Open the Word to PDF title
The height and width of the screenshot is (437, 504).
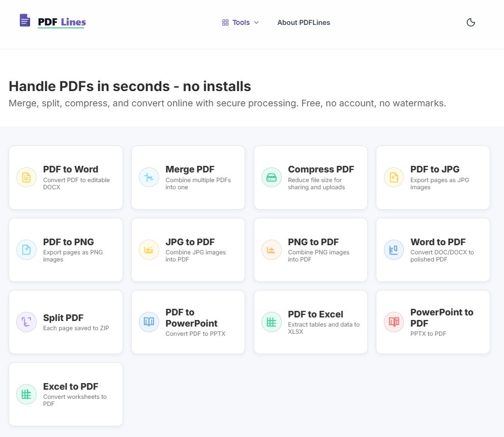(x=438, y=242)
